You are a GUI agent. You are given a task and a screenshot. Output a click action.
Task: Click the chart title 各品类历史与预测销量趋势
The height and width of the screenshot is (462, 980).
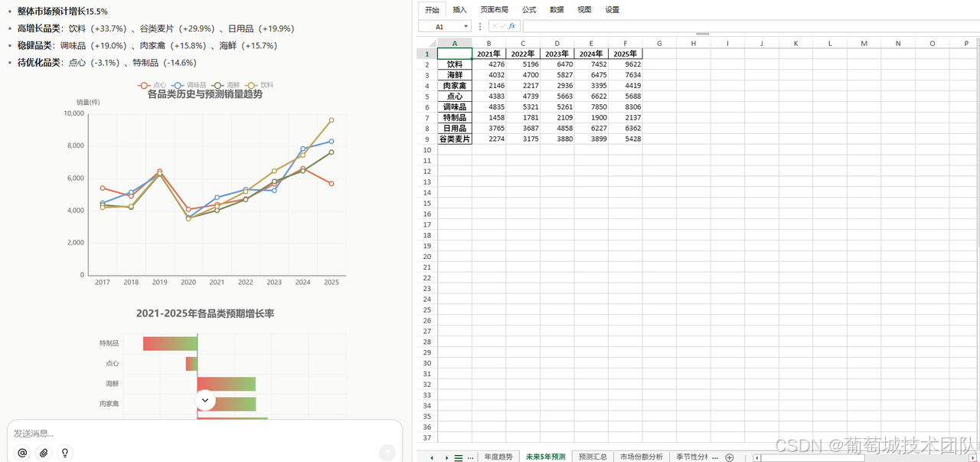pyautogui.click(x=204, y=94)
